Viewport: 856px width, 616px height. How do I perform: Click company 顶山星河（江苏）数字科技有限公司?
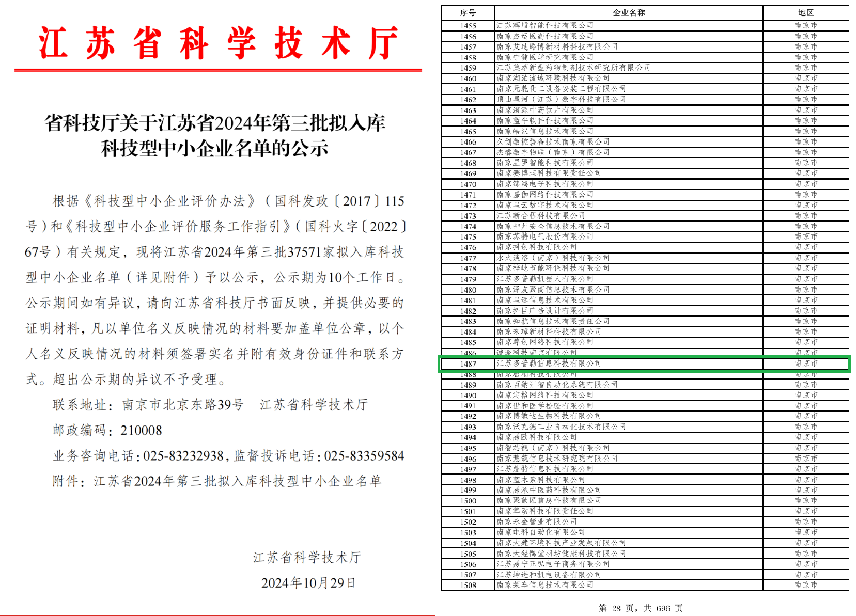(562, 99)
